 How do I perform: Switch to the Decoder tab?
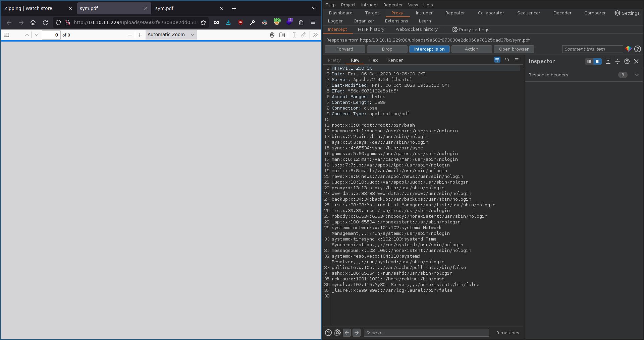pyautogui.click(x=562, y=13)
